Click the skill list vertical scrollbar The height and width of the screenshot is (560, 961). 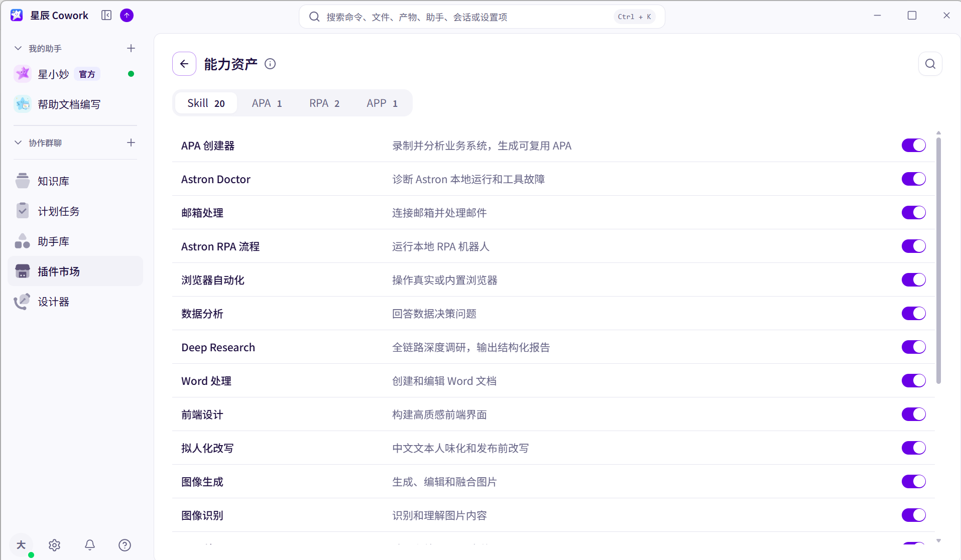tap(938, 261)
